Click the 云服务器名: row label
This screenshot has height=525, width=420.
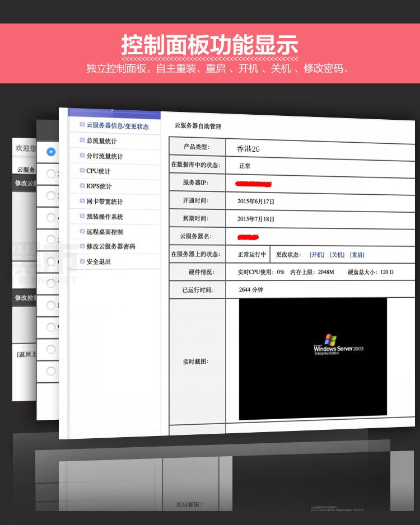195,236
